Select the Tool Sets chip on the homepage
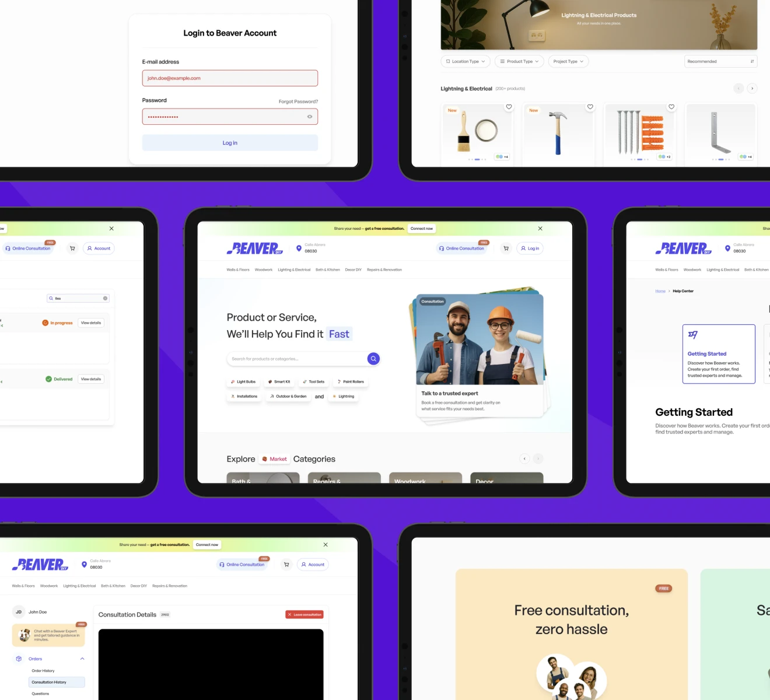770x700 pixels. point(314,381)
